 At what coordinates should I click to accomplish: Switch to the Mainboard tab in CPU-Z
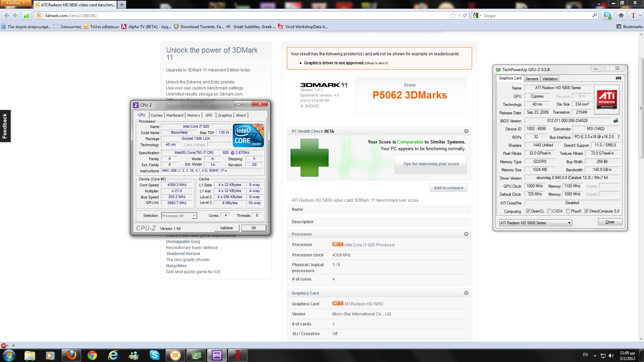(175, 115)
